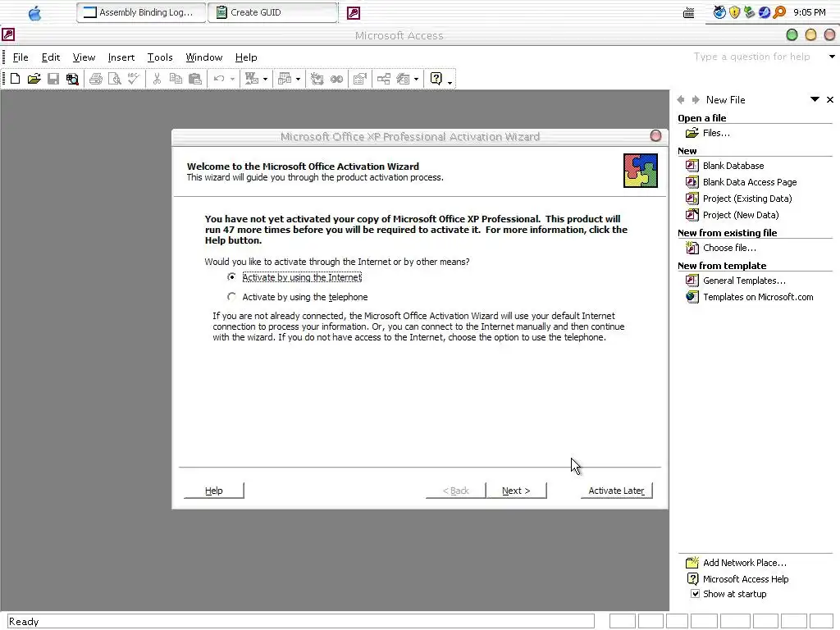Screen dimensions: 840x630
Task: Open the View menu
Action: point(84,57)
